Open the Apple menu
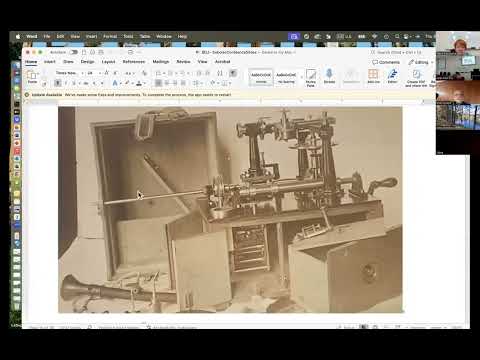This screenshot has height=360, width=480. pyautogui.click(x=18, y=36)
